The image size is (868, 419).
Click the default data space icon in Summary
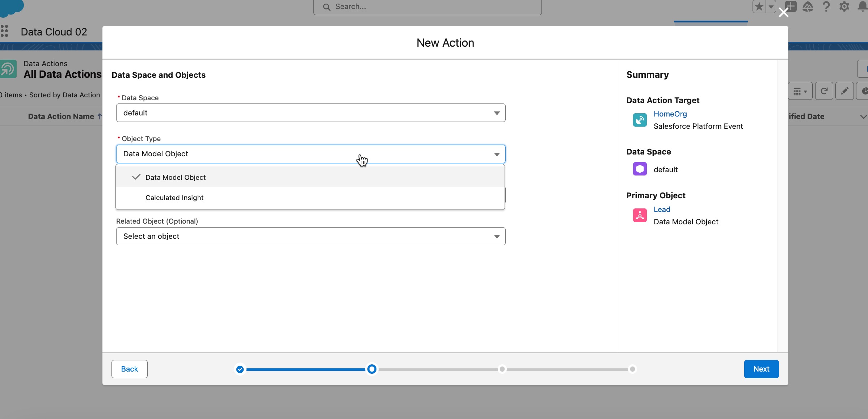coord(640,169)
